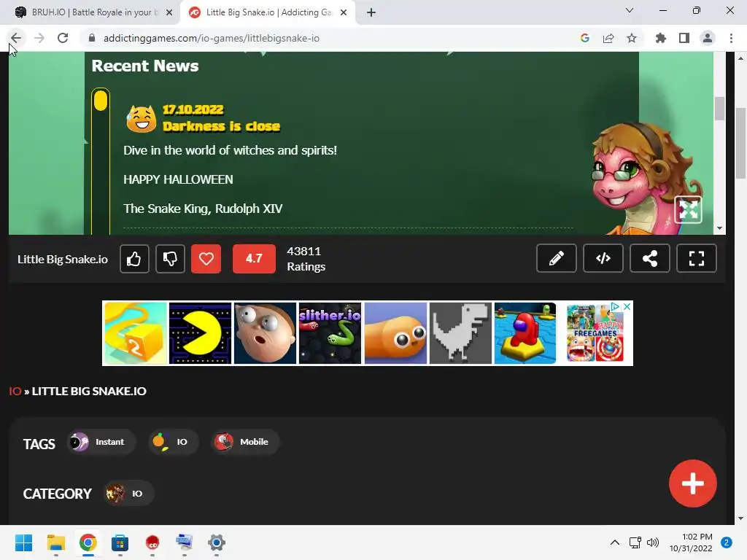Click the volume speaker tray icon
The image size is (747, 560).
(x=653, y=542)
